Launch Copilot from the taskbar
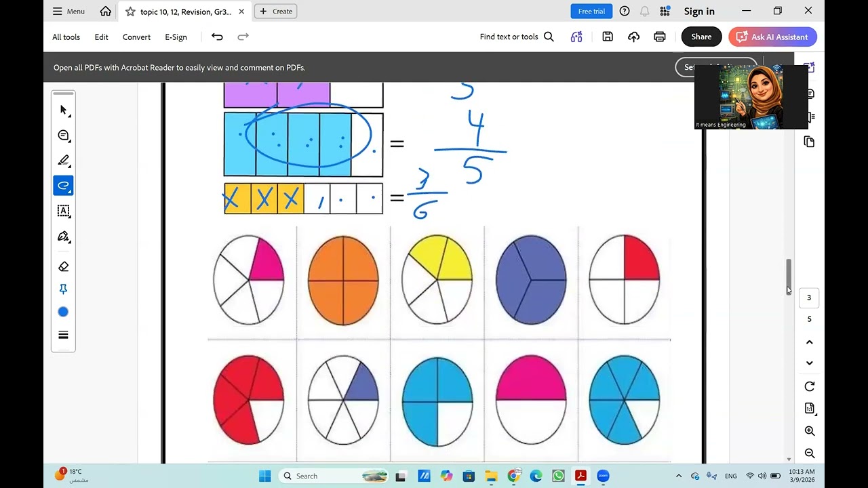 [x=446, y=476]
